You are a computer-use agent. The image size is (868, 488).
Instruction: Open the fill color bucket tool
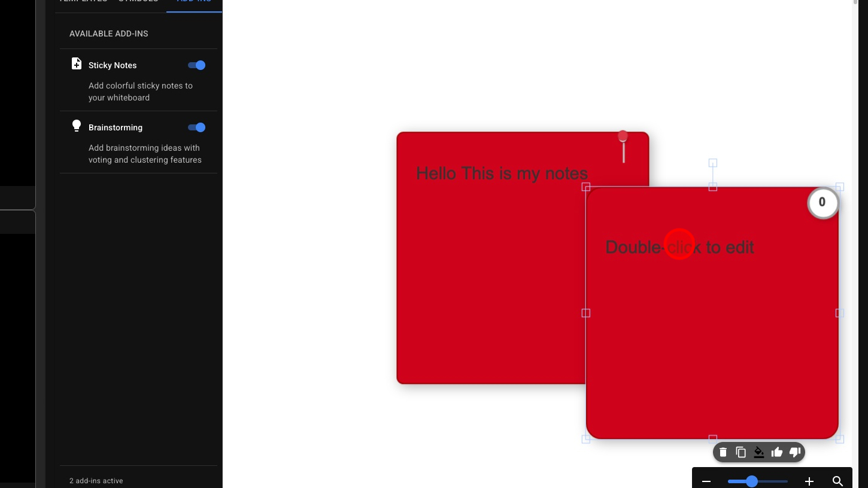[759, 452]
